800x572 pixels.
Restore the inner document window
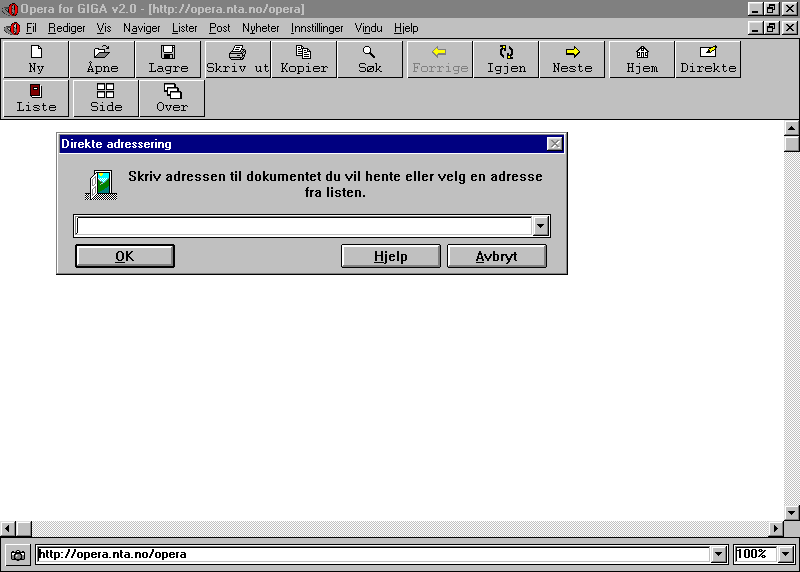(x=771, y=28)
